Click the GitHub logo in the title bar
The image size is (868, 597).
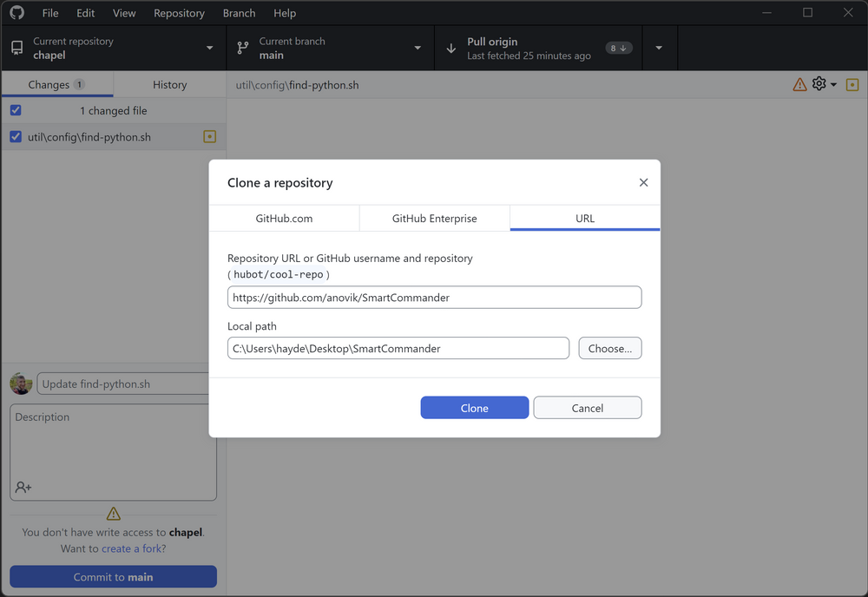pyautogui.click(x=16, y=12)
